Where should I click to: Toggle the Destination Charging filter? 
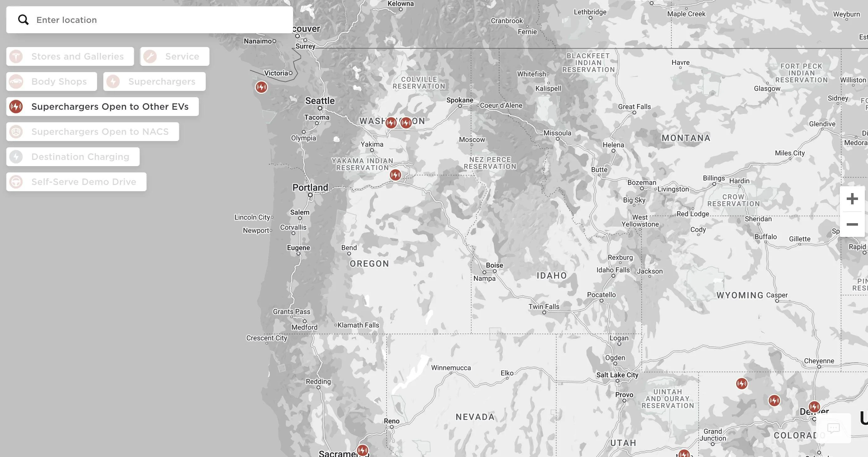click(x=73, y=156)
